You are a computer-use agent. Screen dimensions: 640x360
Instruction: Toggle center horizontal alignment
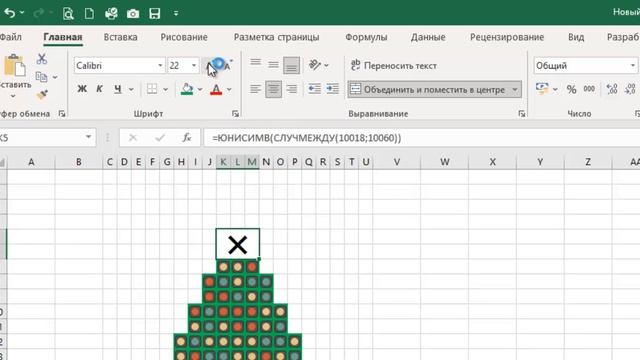tap(273, 89)
